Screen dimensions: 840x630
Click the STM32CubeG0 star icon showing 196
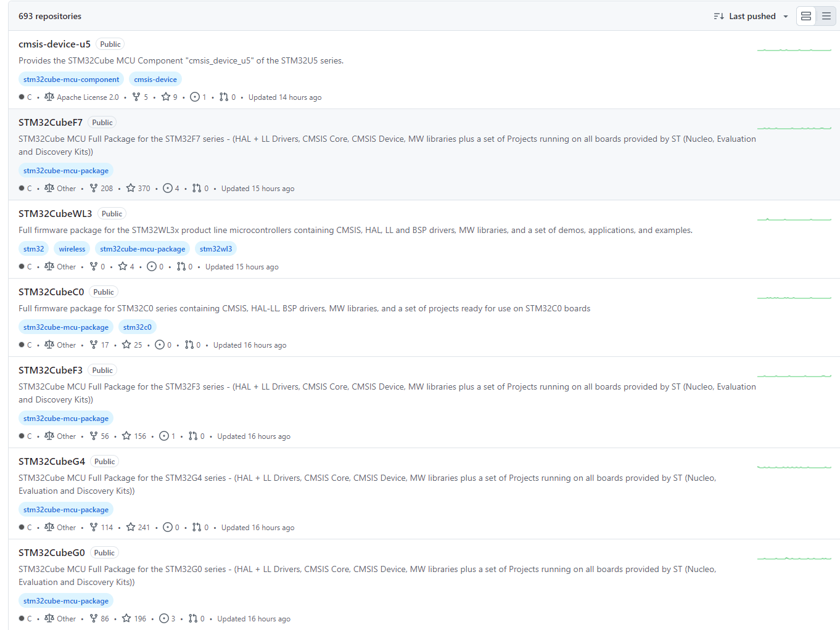point(126,618)
